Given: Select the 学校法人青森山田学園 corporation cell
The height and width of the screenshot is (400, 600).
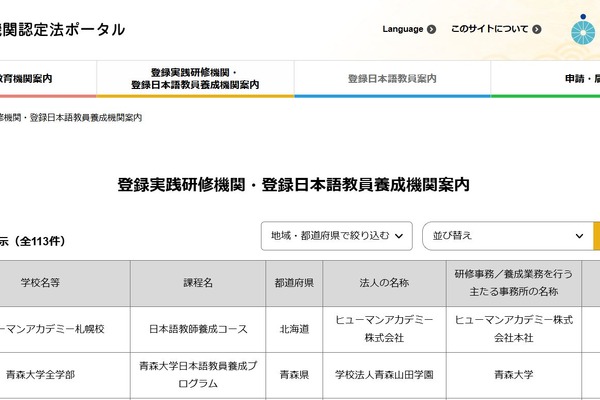Looking at the screenshot, I should point(384,376).
